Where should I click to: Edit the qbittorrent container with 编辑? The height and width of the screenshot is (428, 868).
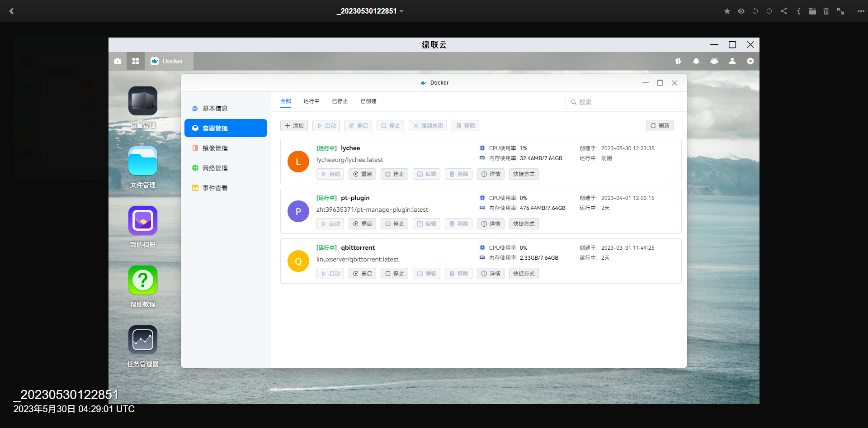[426, 274]
